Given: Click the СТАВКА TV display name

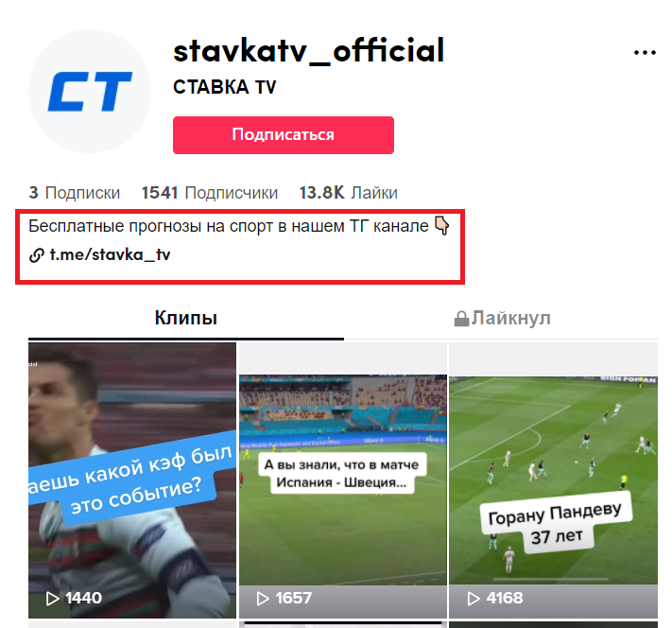Looking at the screenshot, I should click(225, 87).
